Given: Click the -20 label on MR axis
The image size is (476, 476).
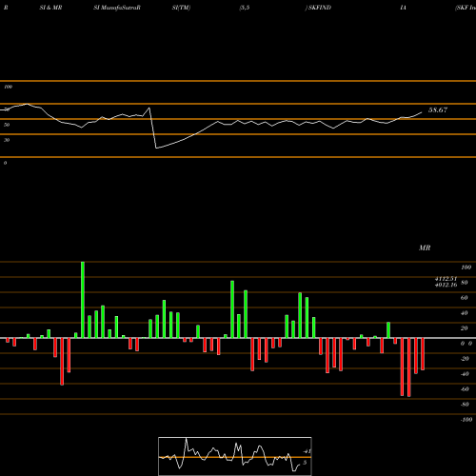Looking at the screenshot, I should pyautogui.click(x=465, y=359).
